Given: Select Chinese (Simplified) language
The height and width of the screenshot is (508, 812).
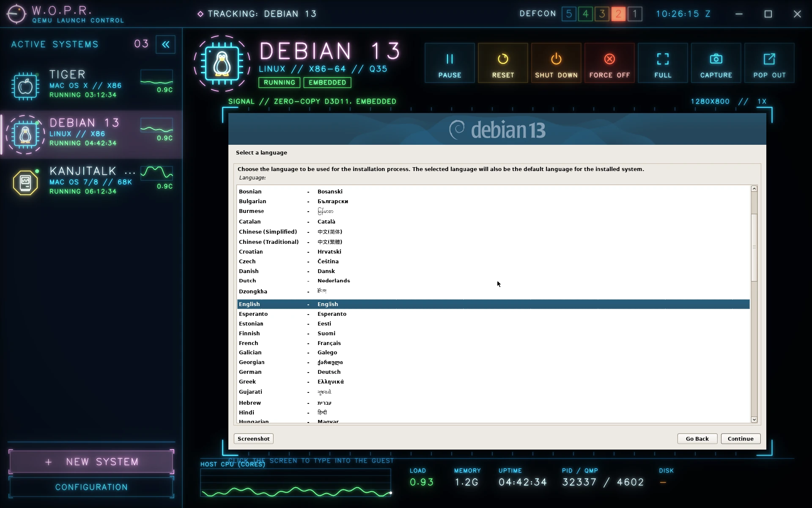Looking at the screenshot, I should tap(493, 232).
